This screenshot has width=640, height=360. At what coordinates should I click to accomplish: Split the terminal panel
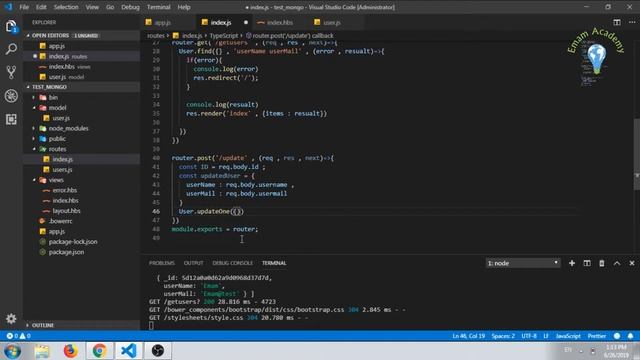point(587,263)
